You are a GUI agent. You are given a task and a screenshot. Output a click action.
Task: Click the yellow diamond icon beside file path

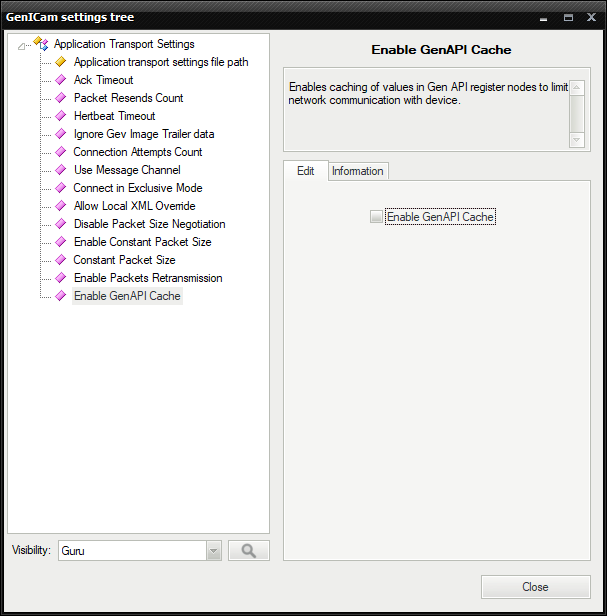click(61, 62)
